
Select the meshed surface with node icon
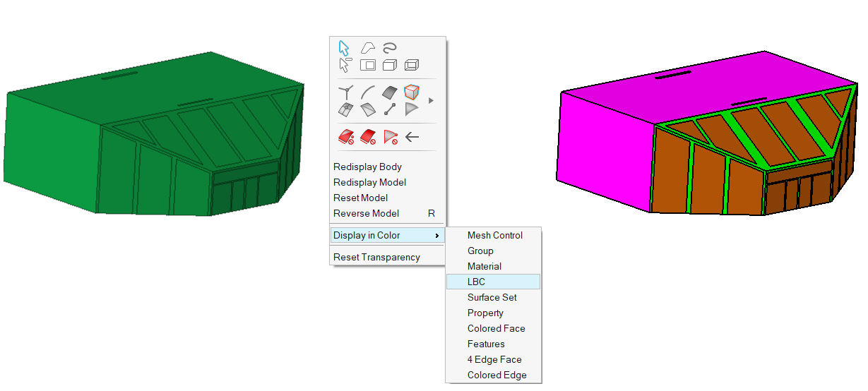coord(345,109)
